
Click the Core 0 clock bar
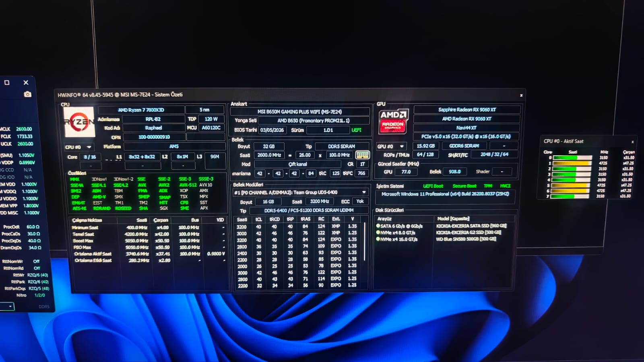(572, 158)
